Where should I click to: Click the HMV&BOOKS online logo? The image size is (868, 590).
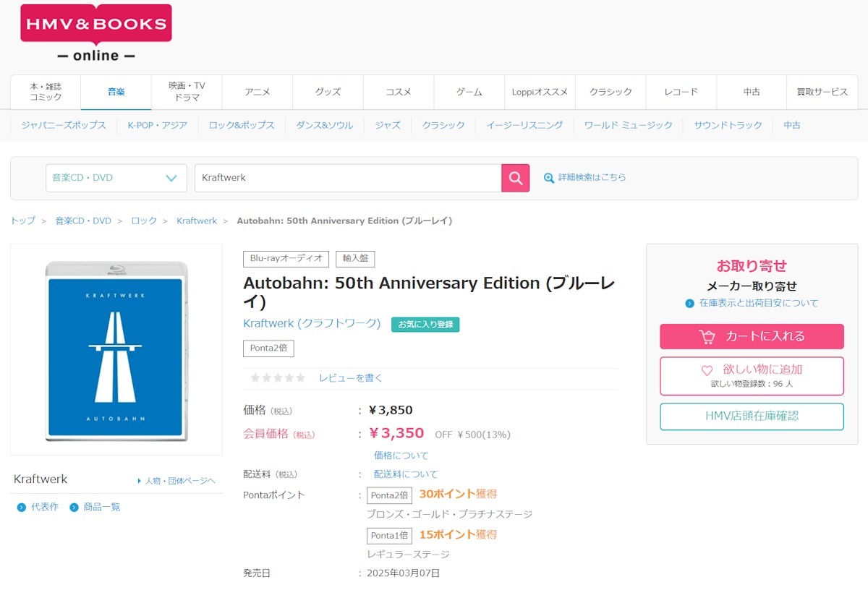(x=96, y=33)
